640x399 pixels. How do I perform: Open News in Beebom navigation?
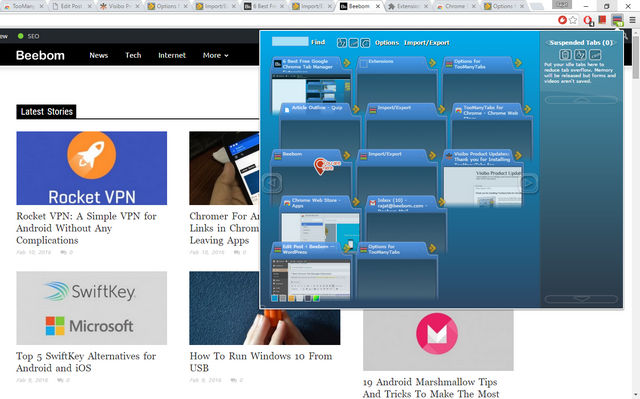(x=99, y=55)
